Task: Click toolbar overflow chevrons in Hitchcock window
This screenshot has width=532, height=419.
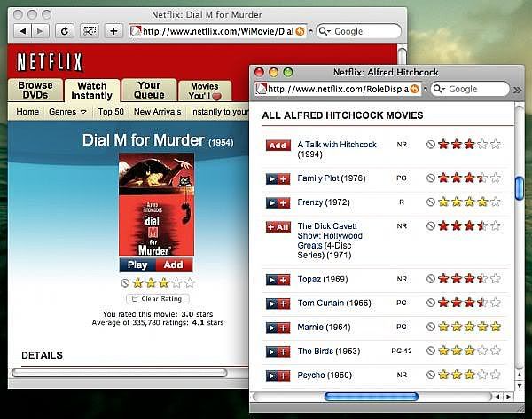Action: pyautogui.click(x=518, y=90)
